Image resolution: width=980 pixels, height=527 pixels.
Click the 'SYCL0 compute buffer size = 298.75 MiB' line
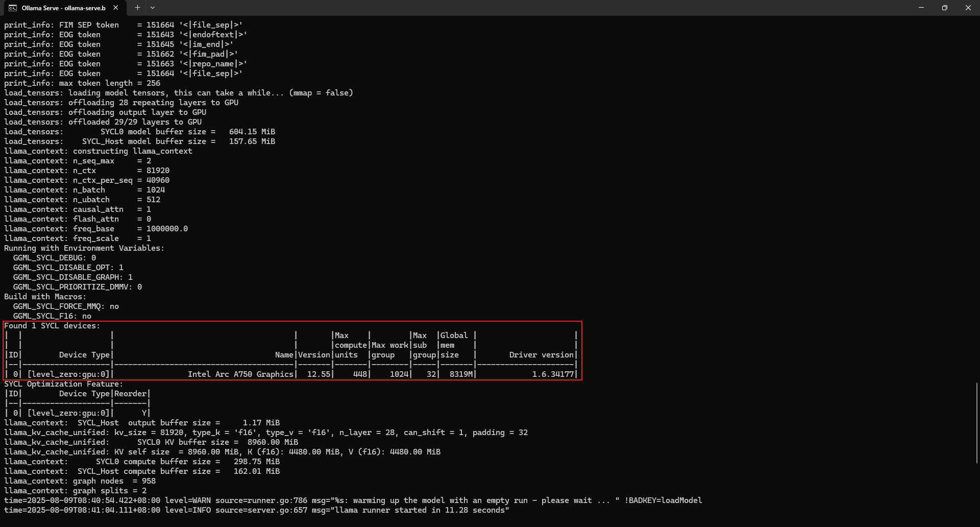point(142,462)
